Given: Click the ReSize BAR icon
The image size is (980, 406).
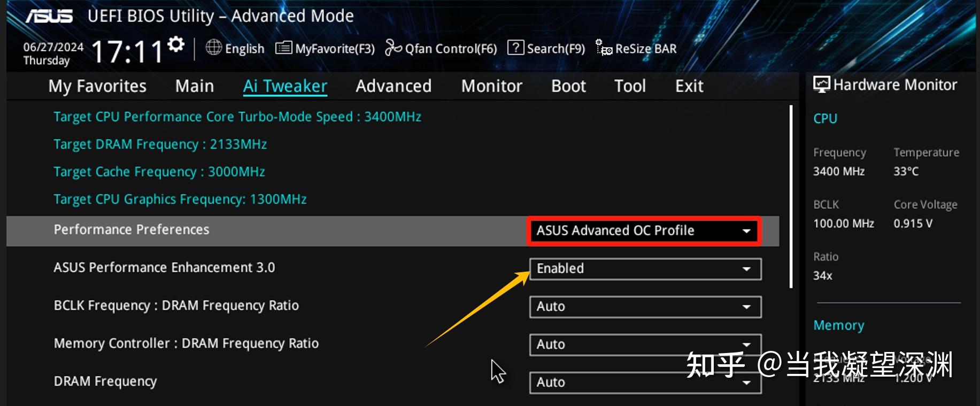Looking at the screenshot, I should tap(603, 48).
